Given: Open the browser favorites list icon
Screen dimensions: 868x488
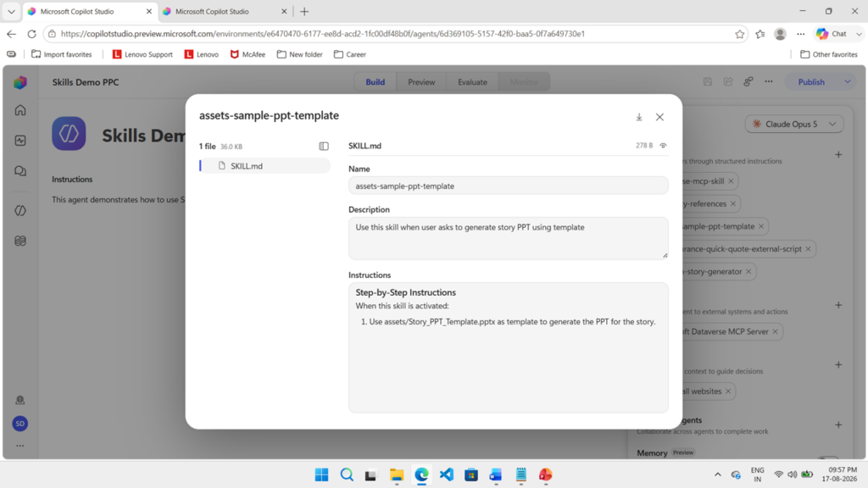Looking at the screenshot, I should (x=760, y=34).
